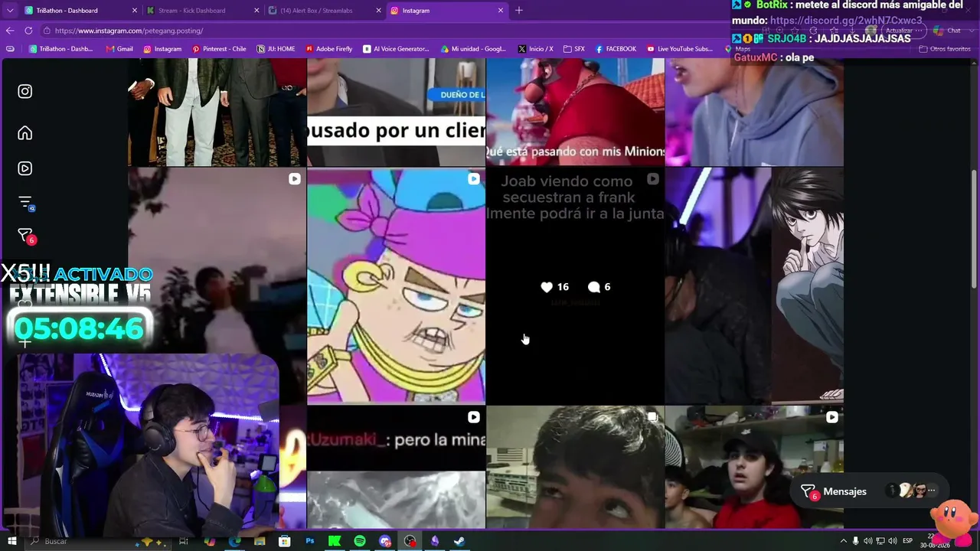Click the Instagram logo in the sidebar

tap(25, 91)
